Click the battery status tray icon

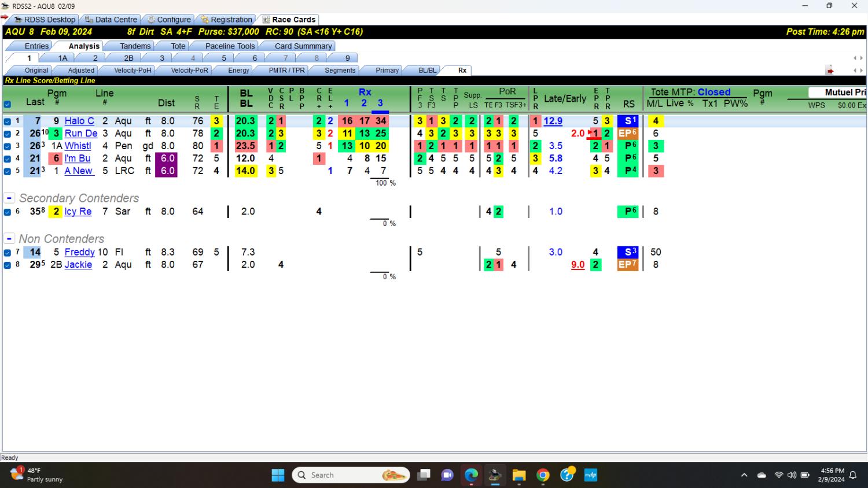[805, 475]
